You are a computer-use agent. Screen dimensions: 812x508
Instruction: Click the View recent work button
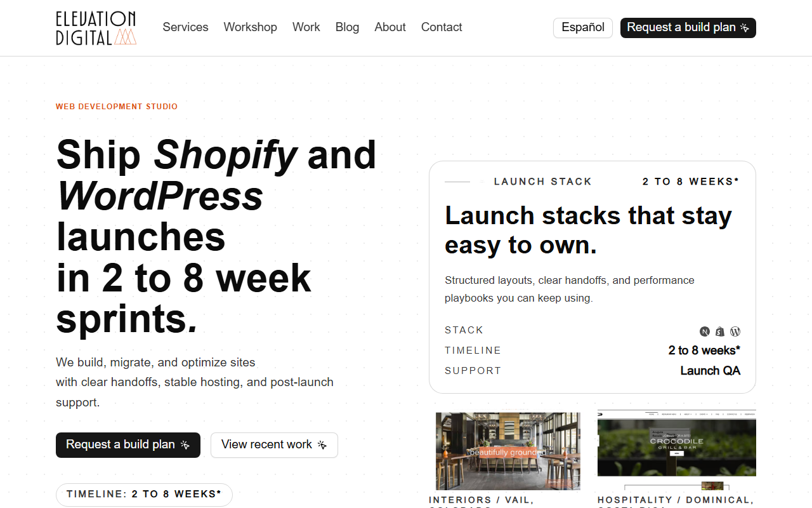pos(274,445)
